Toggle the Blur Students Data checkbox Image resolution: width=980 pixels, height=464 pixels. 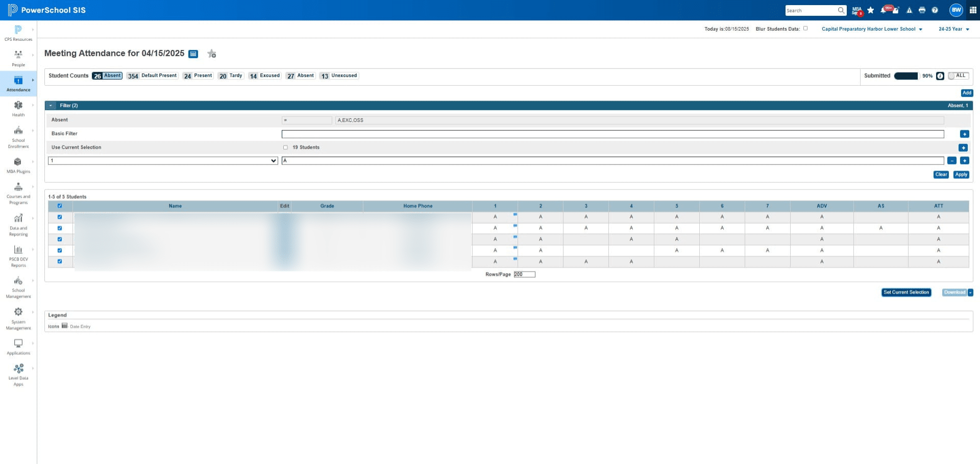coord(805,29)
